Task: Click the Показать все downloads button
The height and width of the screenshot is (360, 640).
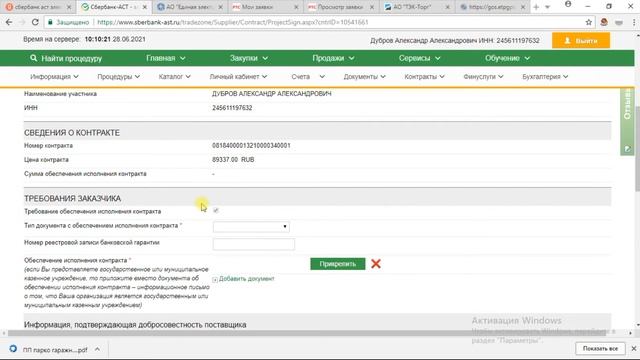Action: [600, 349]
